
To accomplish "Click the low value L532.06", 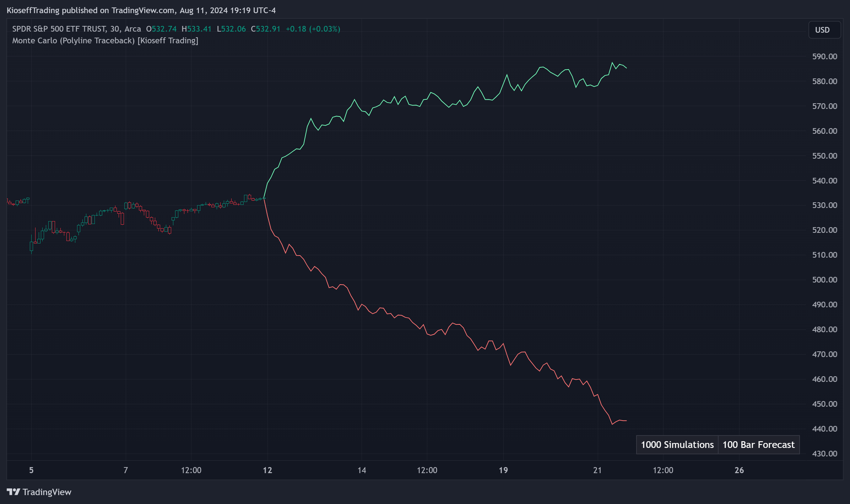I will [231, 29].
